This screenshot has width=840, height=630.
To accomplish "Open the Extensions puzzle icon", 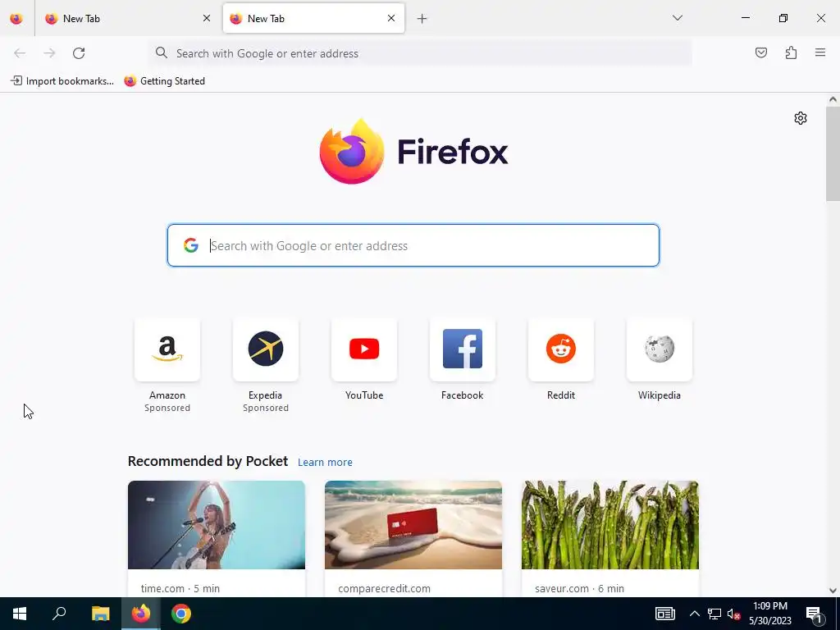I will pyautogui.click(x=791, y=52).
